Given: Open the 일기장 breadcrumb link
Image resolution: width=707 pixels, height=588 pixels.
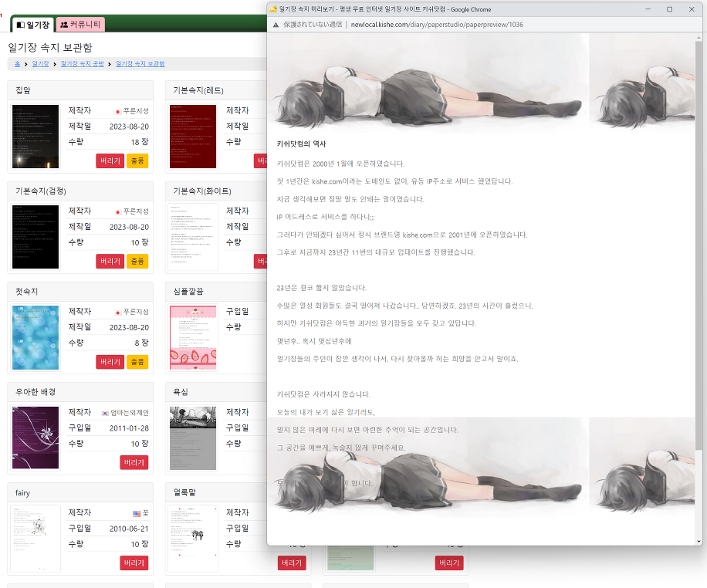Looking at the screenshot, I should coord(41,64).
